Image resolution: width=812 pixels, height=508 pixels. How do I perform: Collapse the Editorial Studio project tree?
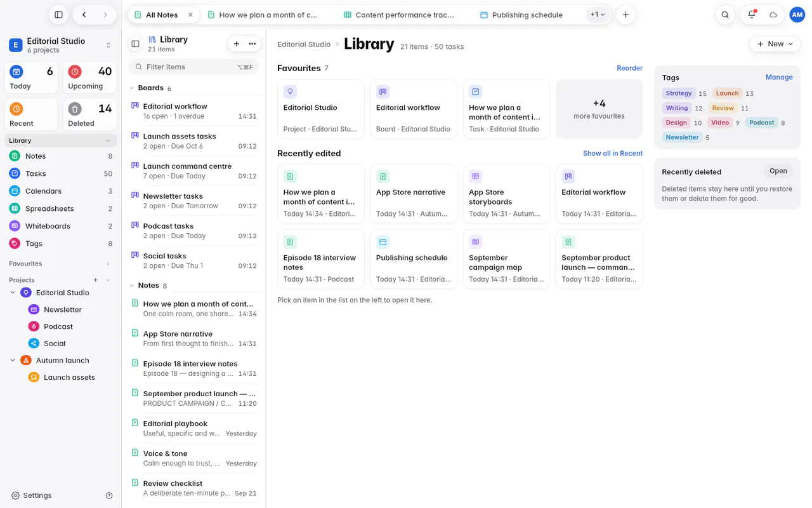coord(13,293)
